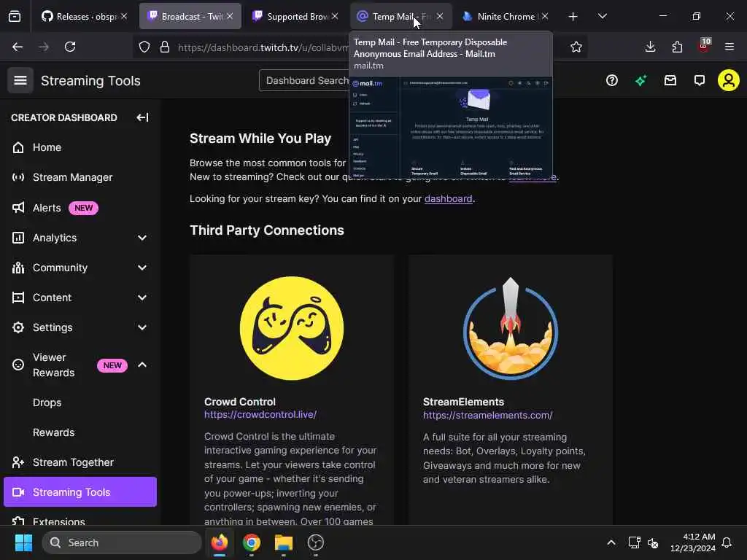
Task: Open Firefox from the taskbar
Action: click(220, 542)
